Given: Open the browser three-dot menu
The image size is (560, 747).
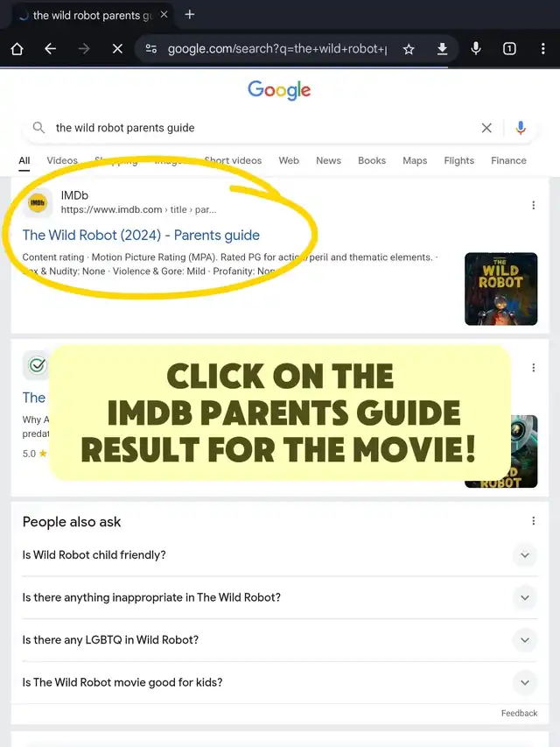Looking at the screenshot, I should click(542, 48).
